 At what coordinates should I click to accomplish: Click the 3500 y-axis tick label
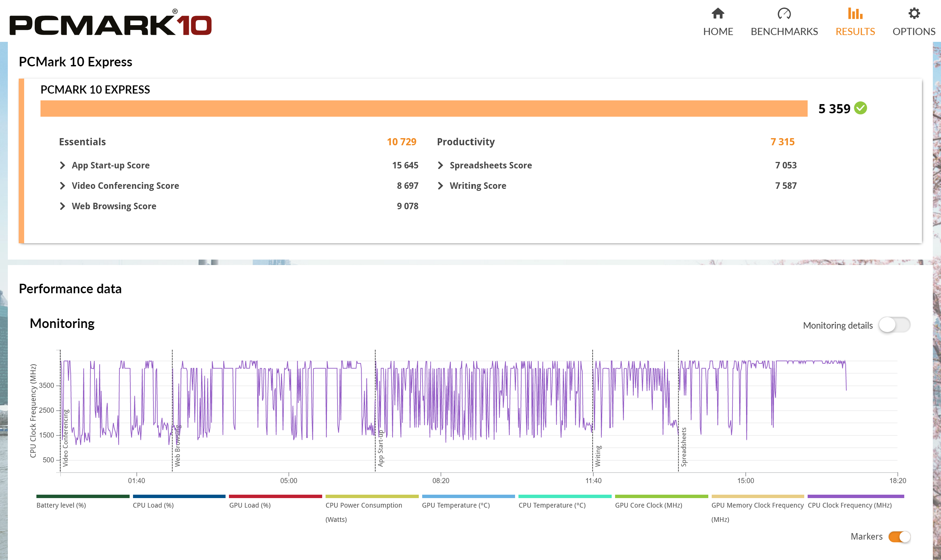[46, 385]
